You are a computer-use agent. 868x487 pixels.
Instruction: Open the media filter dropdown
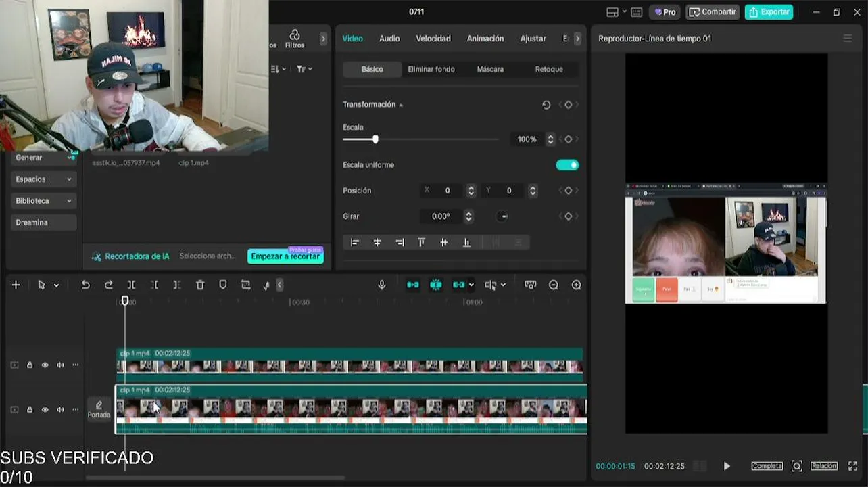[x=304, y=69]
